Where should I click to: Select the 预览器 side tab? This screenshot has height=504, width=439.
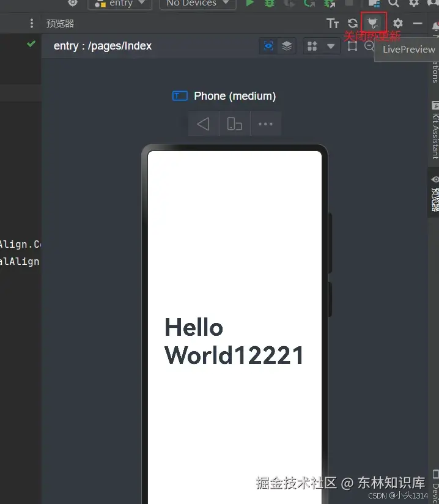tap(435, 193)
